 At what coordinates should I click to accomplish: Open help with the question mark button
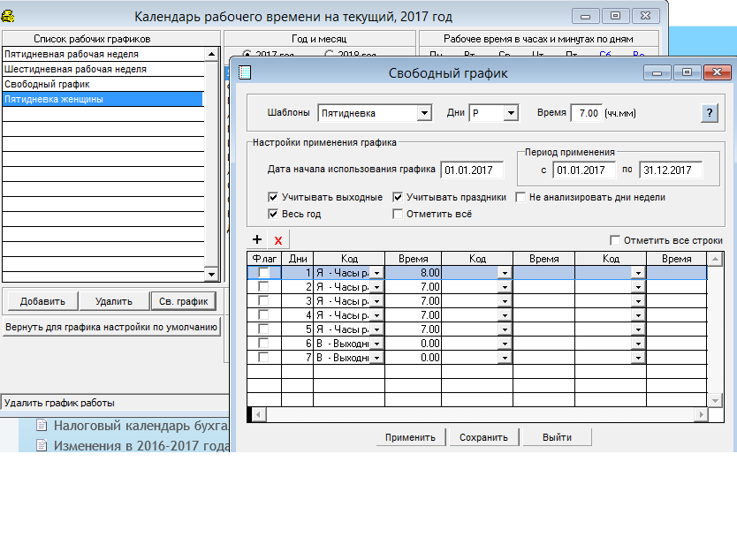(x=708, y=113)
